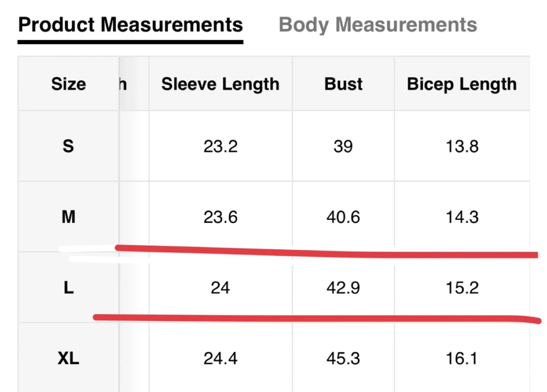Image resolution: width=547 pixels, height=392 pixels.
Task: Click the 45.3 bust cell
Action: pos(343,358)
